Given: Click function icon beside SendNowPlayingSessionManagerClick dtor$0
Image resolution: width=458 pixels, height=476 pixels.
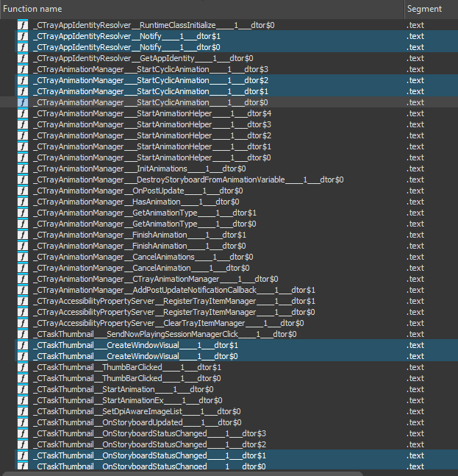Looking at the screenshot, I should coord(23,334).
